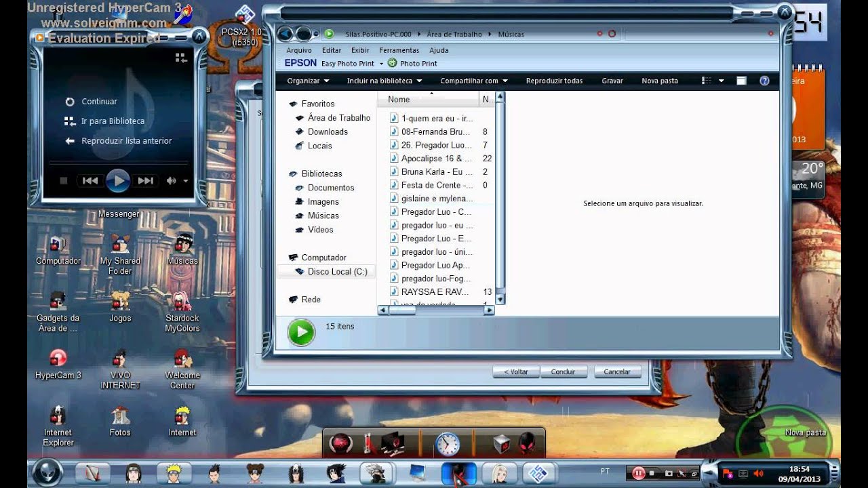Open 'Área de Trabalho' in the navigation pane
868x488 pixels.
pos(339,118)
